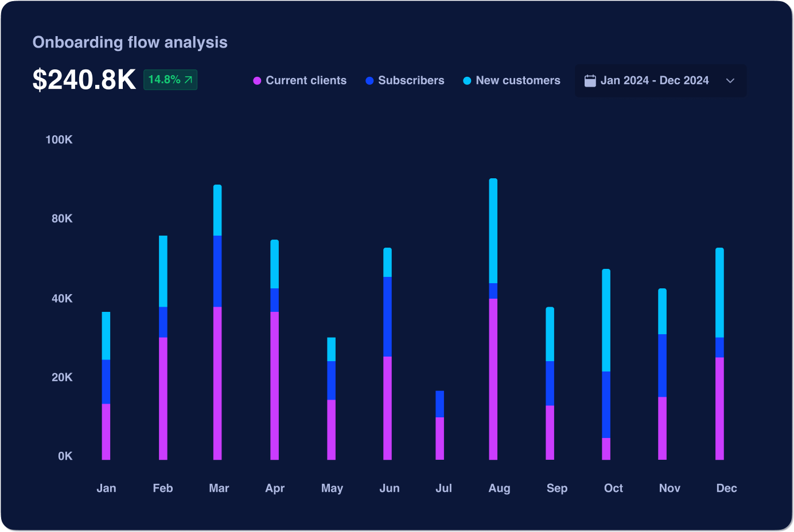Screen dimensions: 794x532
Task: Click the $240.8K total value
Action: pyautogui.click(x=84, y=80)
